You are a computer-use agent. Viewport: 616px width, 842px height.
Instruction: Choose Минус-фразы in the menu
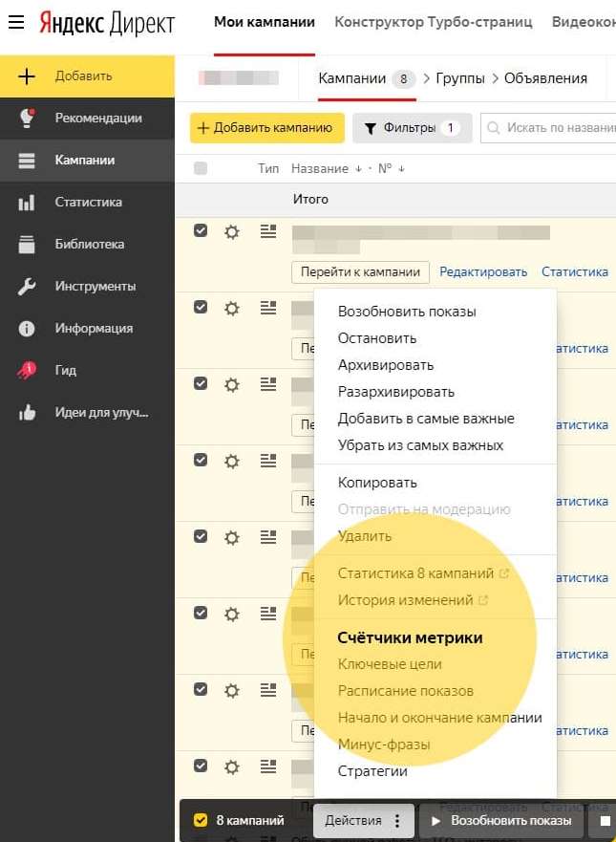tap(384, 745)
